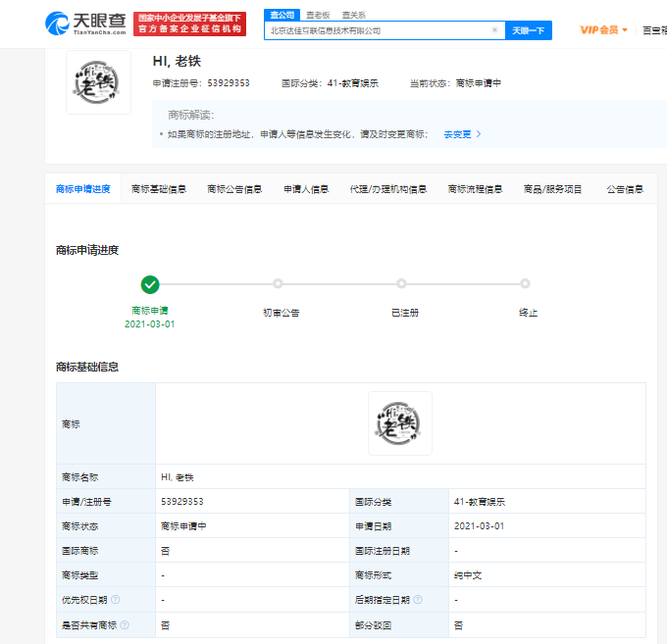
Task: Switch to the 申请人信息 tab
Action: [306, 189]
